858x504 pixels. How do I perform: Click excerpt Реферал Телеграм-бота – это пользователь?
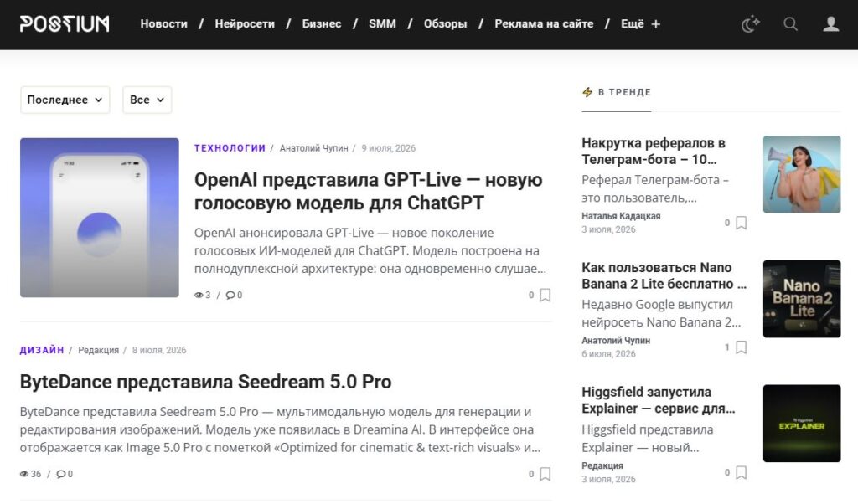[x=655, y=188]
